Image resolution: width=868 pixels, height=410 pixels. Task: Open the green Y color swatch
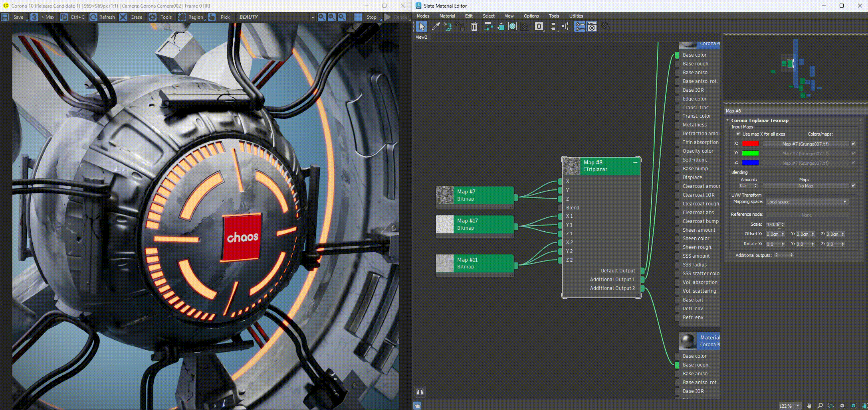pos(750,153)
